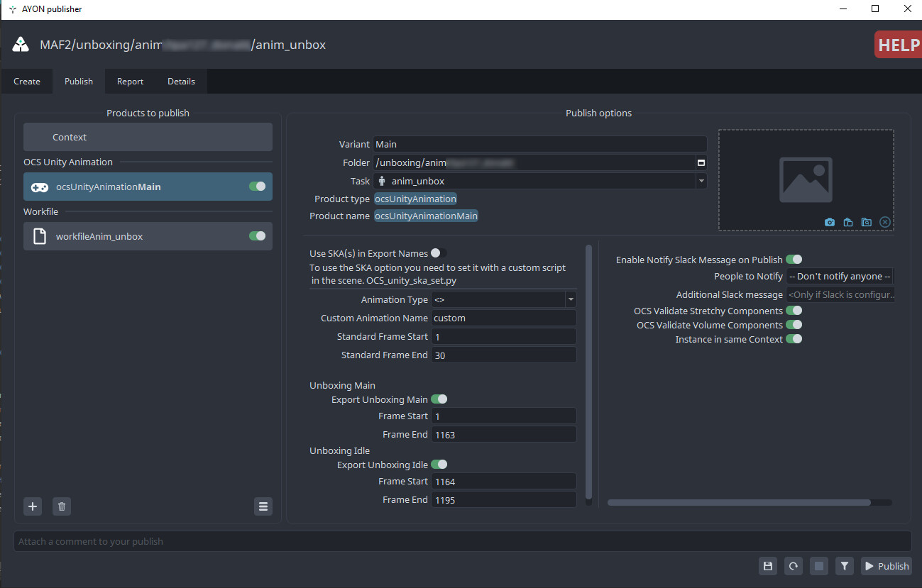The height and width of the screenshot is (588, 922).
Task: Toggle Instance in same Context
Action: (794, 339)
